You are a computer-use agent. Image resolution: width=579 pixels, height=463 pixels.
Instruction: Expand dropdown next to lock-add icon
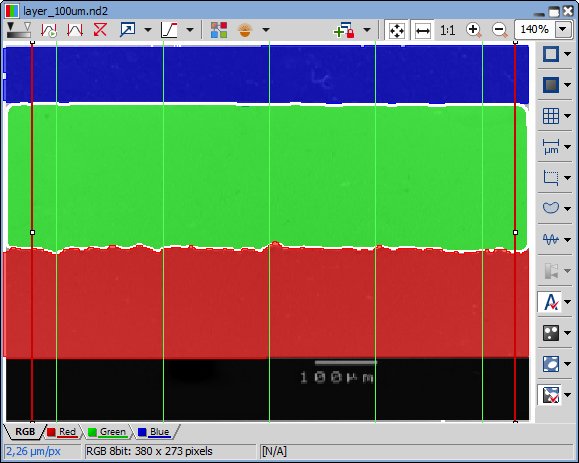367,30
